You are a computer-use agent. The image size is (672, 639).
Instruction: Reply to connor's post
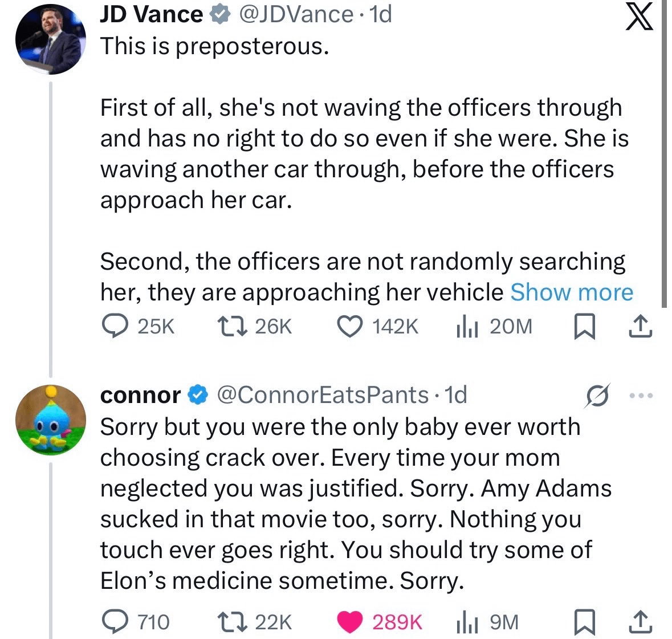(x=115, y=622)
